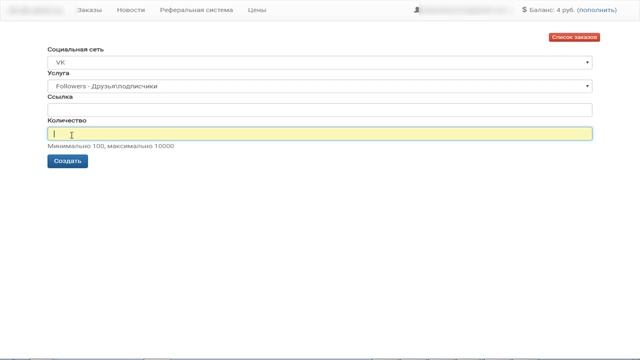Open the blurred account name link
The image size is (640, 360).
(466, 10)
